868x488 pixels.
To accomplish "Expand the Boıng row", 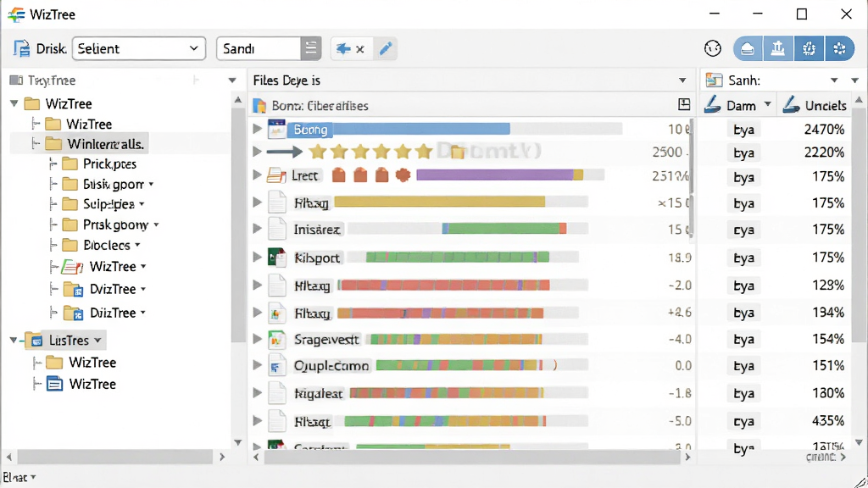I will 257,129.
